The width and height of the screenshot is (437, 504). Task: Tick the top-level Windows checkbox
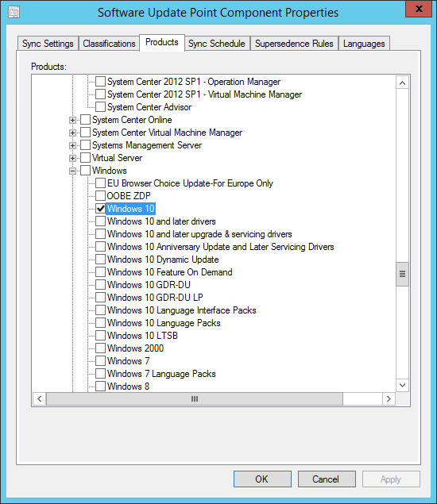click(x=85, y=171)
